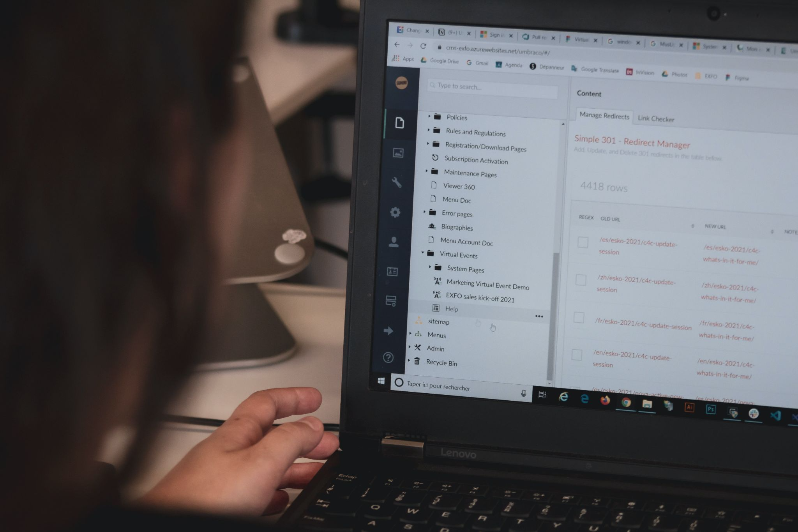Open the three-dot context menu on Help
This screenshot has height=532, width=798.
539,315
